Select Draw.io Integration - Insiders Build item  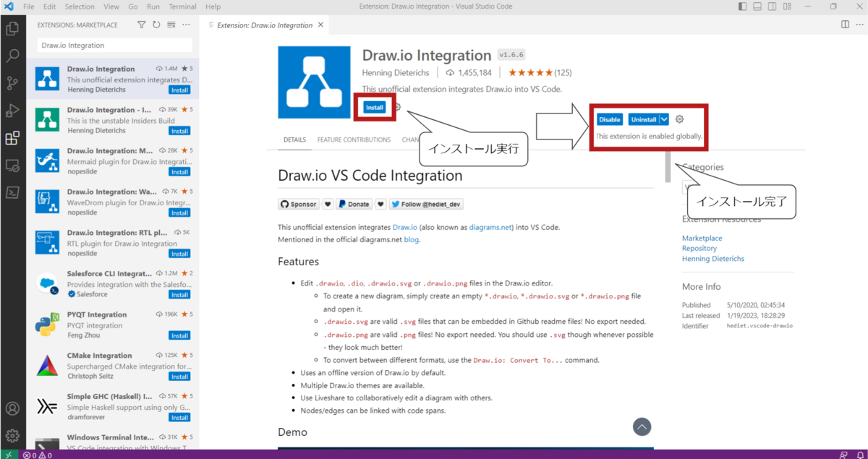coord(112,121)
